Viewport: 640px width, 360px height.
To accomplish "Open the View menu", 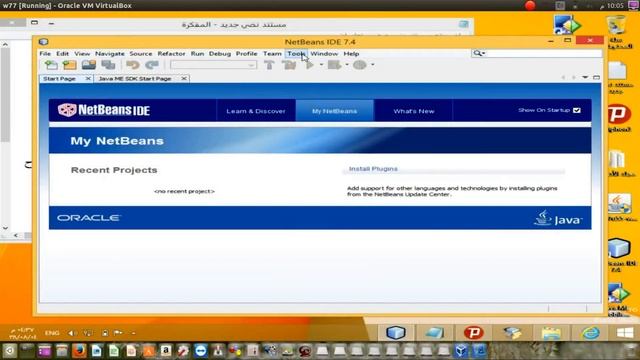I will (82, 53).
